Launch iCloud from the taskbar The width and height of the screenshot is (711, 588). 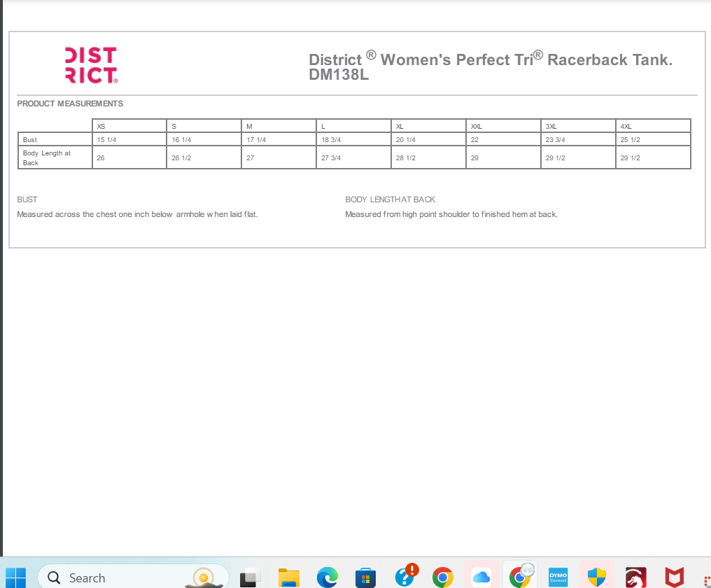[x=481, y=577]
